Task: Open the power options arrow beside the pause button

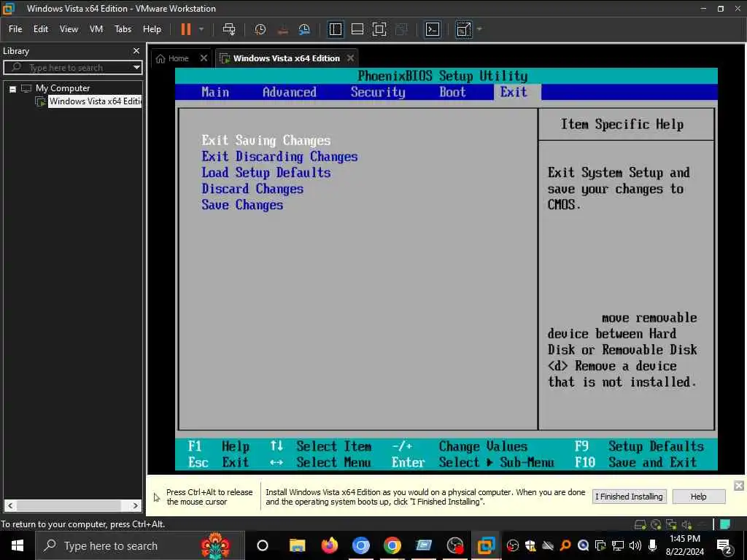Action: (201, 29)
